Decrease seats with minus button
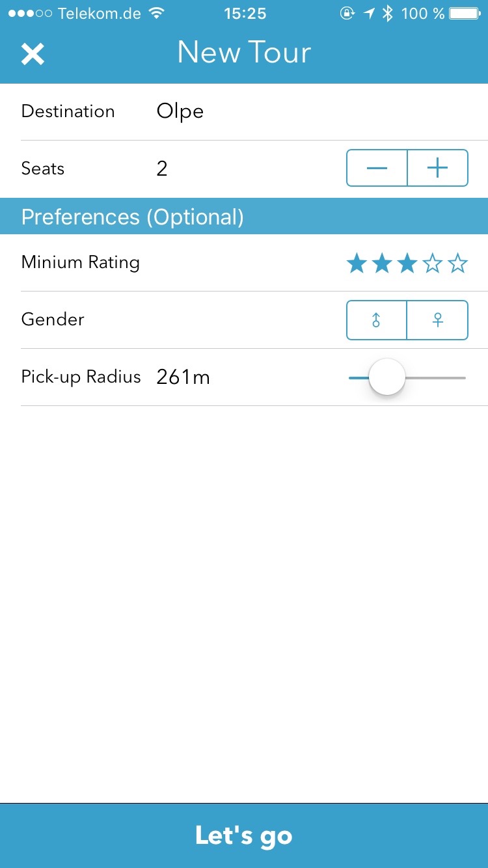 pos(377,169)
